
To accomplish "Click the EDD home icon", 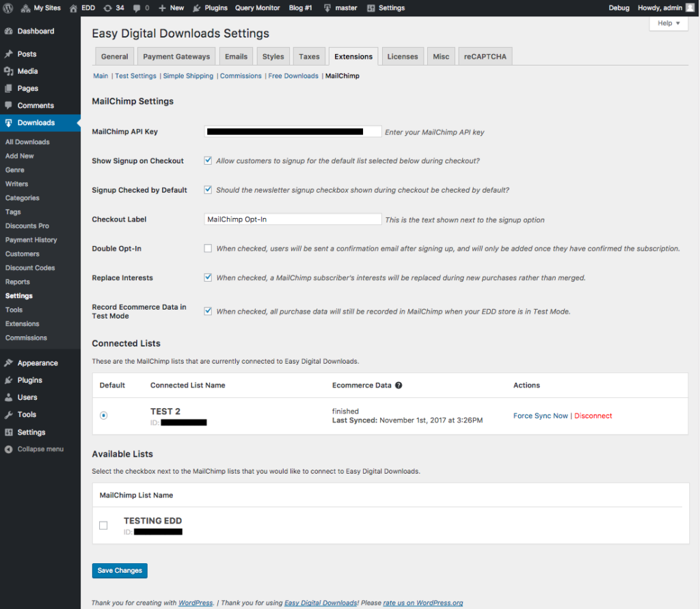I will pyautogui.click(x=74, y=8).
